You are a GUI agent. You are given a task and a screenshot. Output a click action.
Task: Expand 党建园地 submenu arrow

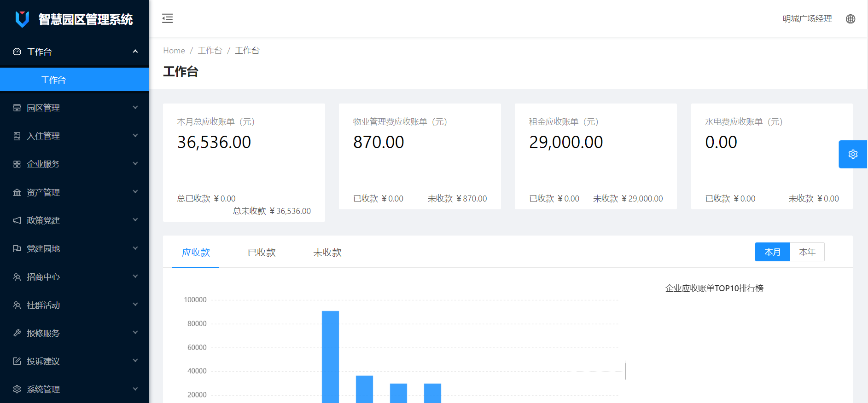coord(135,248)
